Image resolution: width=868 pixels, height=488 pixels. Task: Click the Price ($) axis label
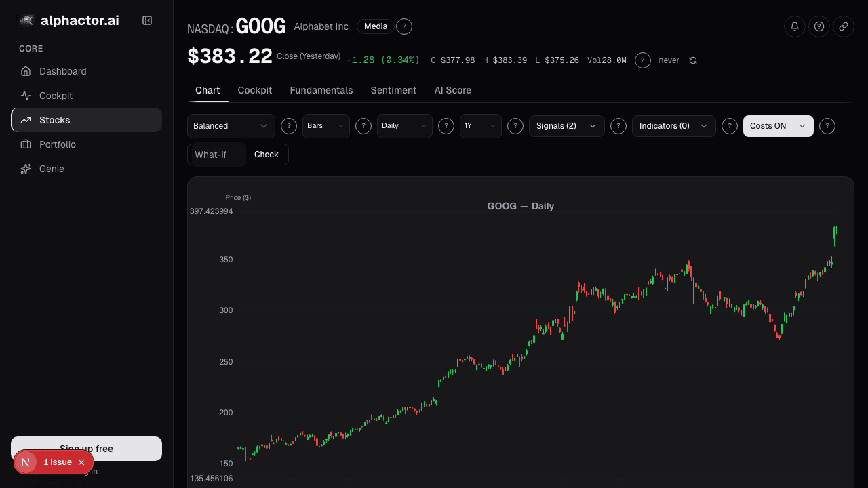coord(239,197)
